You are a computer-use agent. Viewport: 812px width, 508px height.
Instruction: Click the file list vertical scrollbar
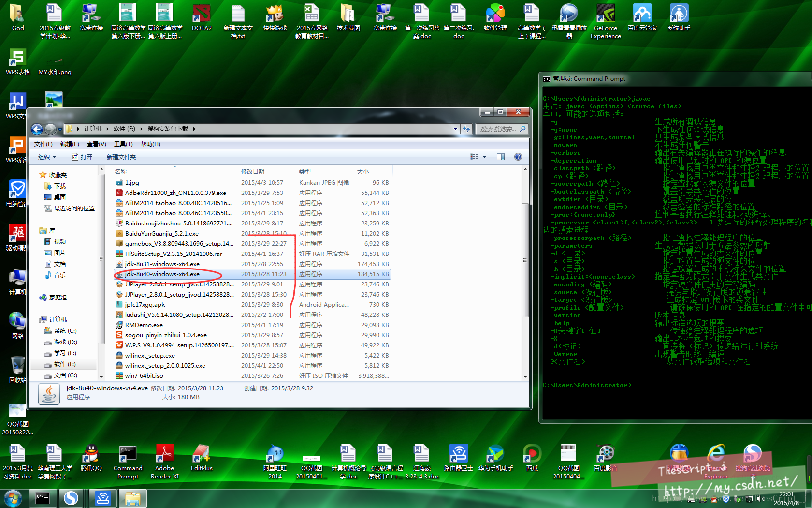(525, 260)
